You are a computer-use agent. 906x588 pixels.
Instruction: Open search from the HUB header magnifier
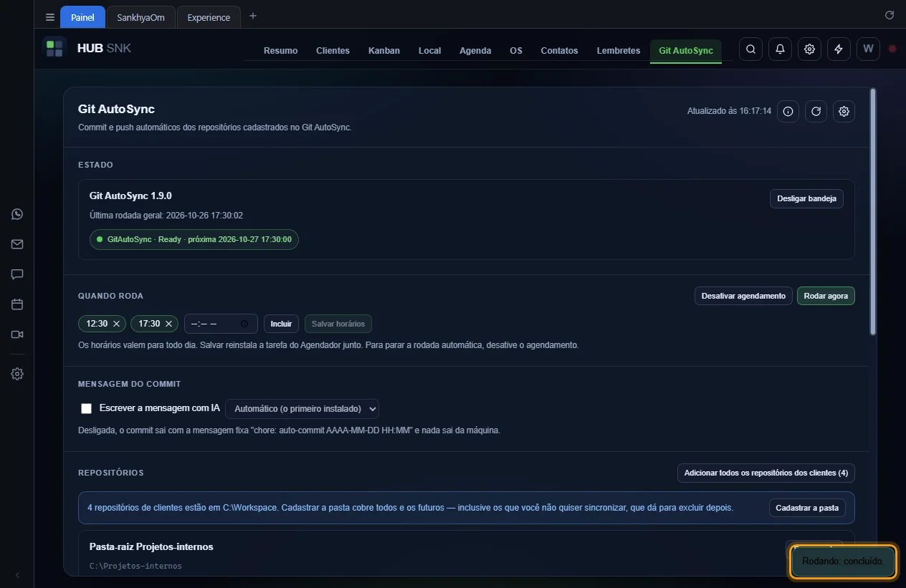750,49
